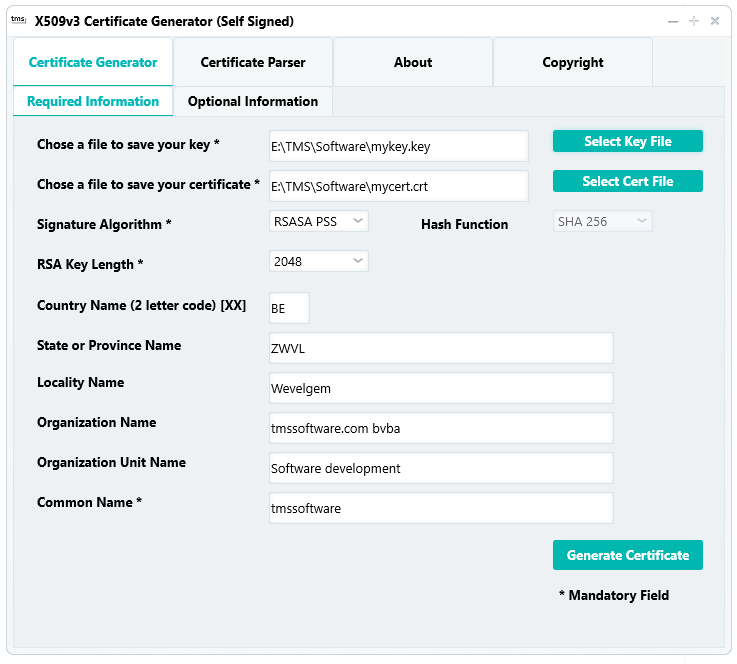Screen dimensions: 737x664
Task: Click the Common Name input field
Action: 440,508
